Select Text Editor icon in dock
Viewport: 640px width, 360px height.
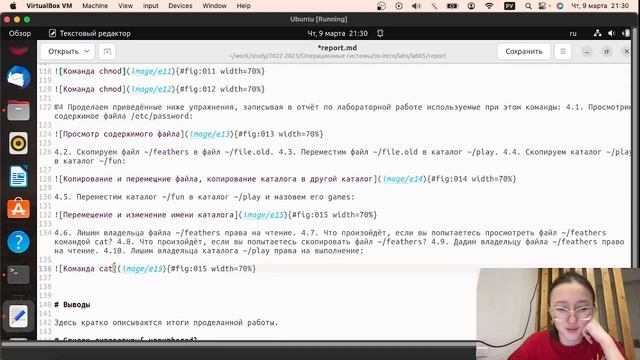click(x=18, y=316)
